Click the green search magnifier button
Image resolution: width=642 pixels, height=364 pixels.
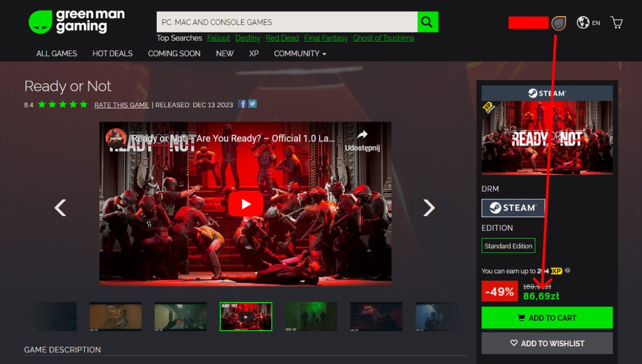coord(427,22)
